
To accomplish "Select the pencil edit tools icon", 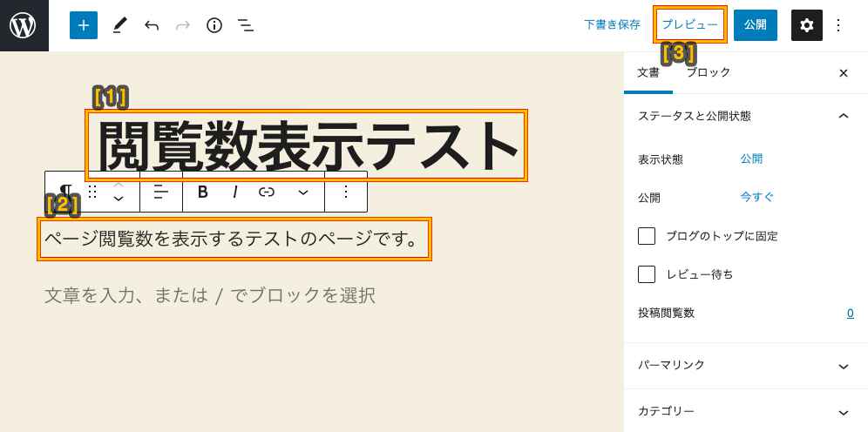I will (x=119, y=25).
